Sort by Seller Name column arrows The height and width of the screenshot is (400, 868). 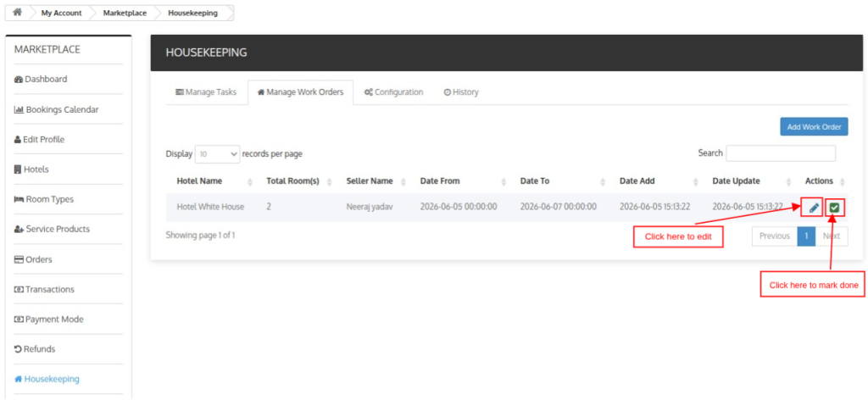[x=403, y=181]
